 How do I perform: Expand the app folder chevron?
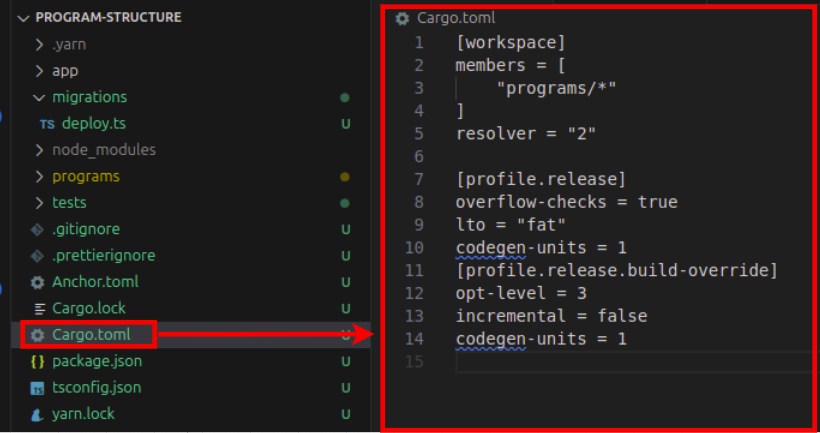pyautogui.click(x=39, y=71)
